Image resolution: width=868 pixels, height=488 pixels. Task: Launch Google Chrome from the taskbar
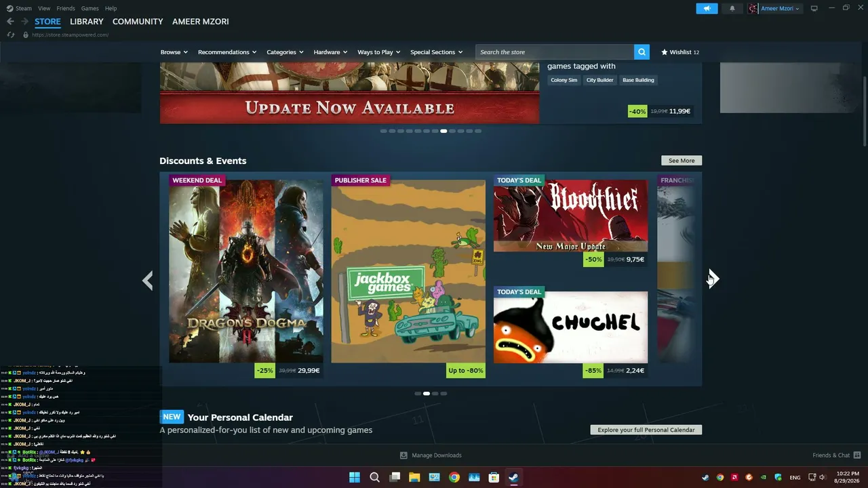click(454, 477)
